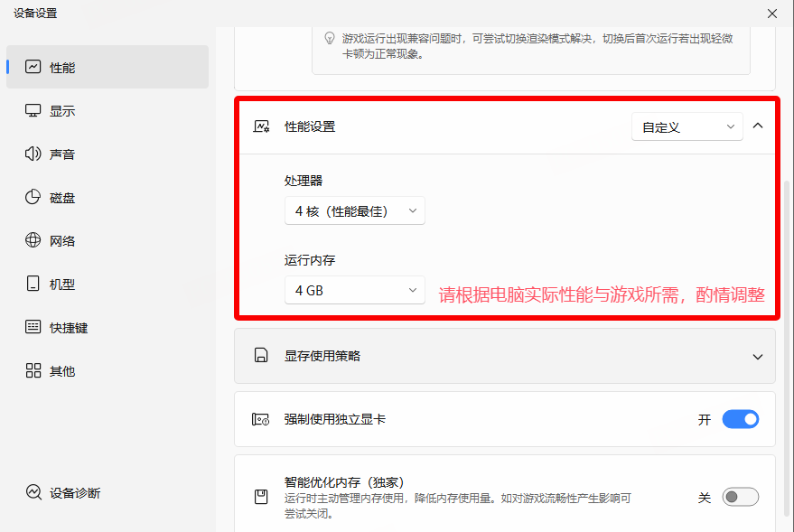Click the 快捷键 keyboard icon

33,328
